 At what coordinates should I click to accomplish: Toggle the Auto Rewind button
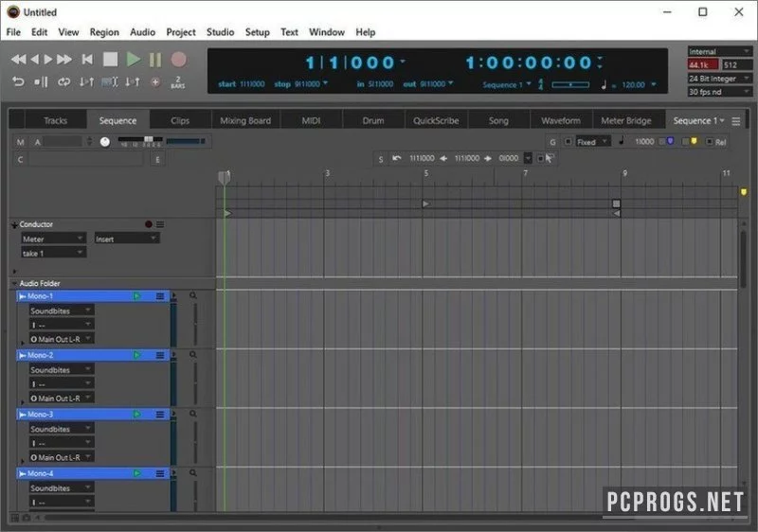click(18, 82)
